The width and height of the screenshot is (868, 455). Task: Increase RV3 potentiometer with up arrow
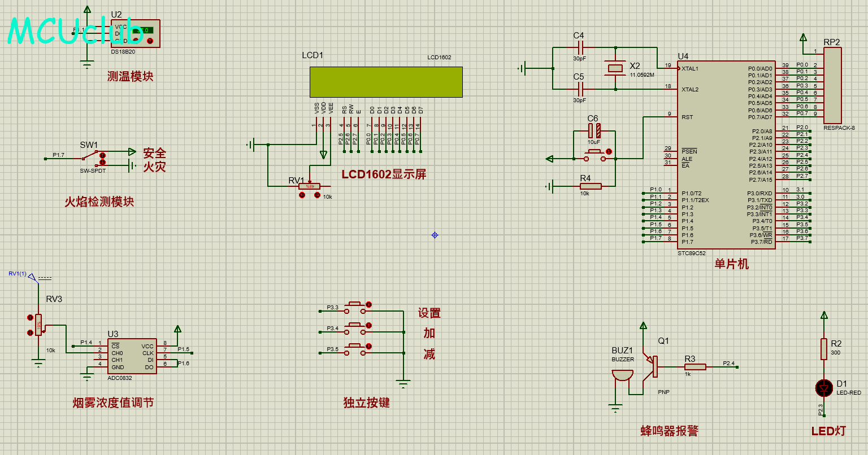click(30, 318)
